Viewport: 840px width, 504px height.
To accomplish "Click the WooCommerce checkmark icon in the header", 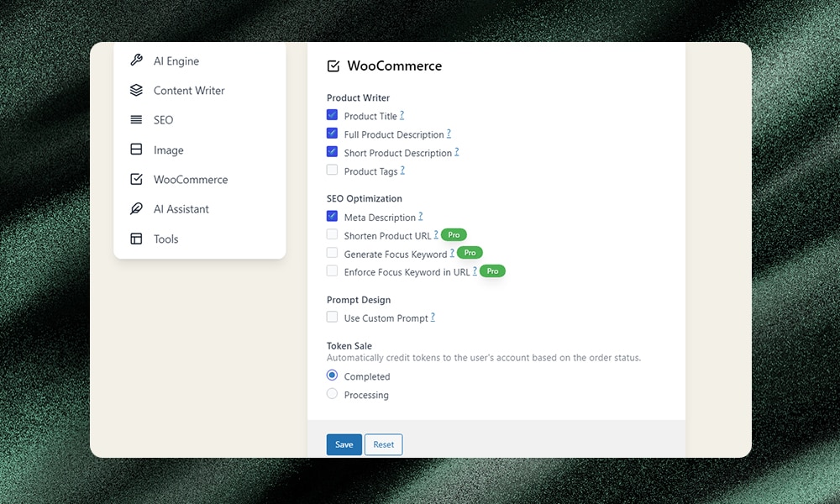I will [333, 65].
